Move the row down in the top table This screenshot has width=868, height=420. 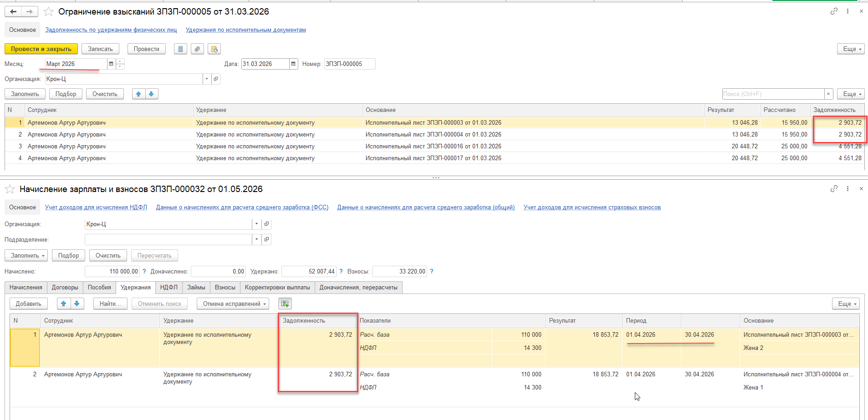point(151,94)
